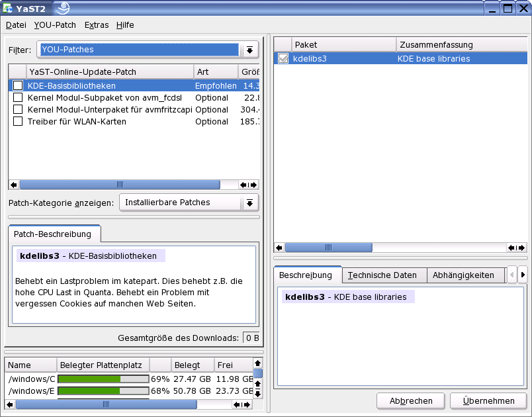The width and height of the screenshot is (532, 417).
Task: Select Kernel Modul-Unterpaket für avmfritzcapi row
Action: (134, 110)
